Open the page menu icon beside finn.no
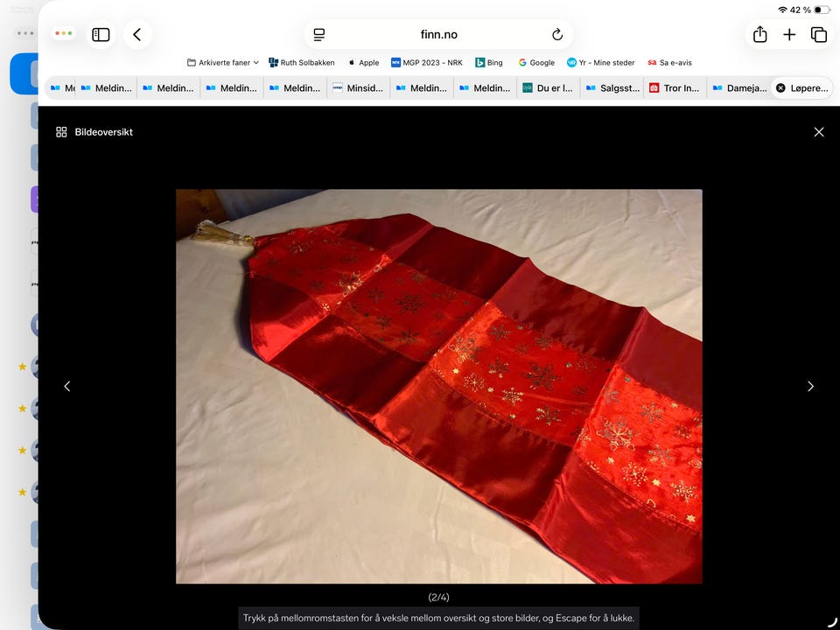The height and width of the screenshot is (630, 840). (319, 35)
